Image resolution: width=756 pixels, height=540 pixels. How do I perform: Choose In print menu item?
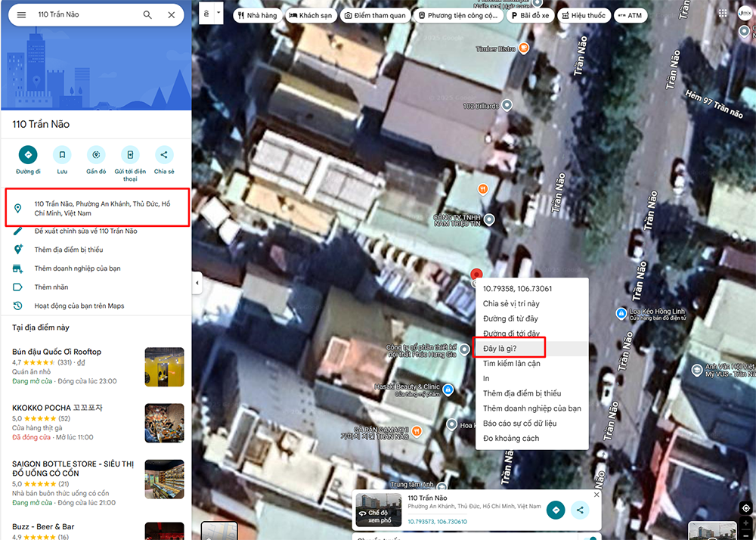pos(531,378)
